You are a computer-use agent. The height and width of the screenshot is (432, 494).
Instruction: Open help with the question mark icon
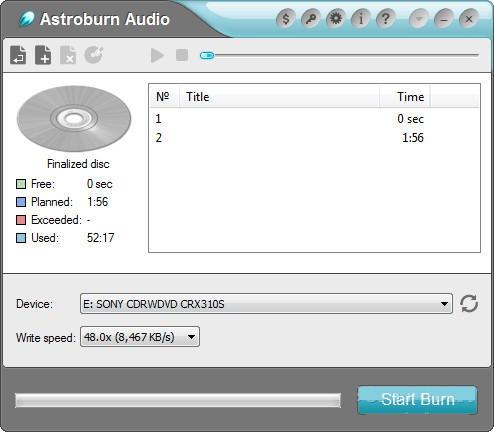(x=386, y=19)
